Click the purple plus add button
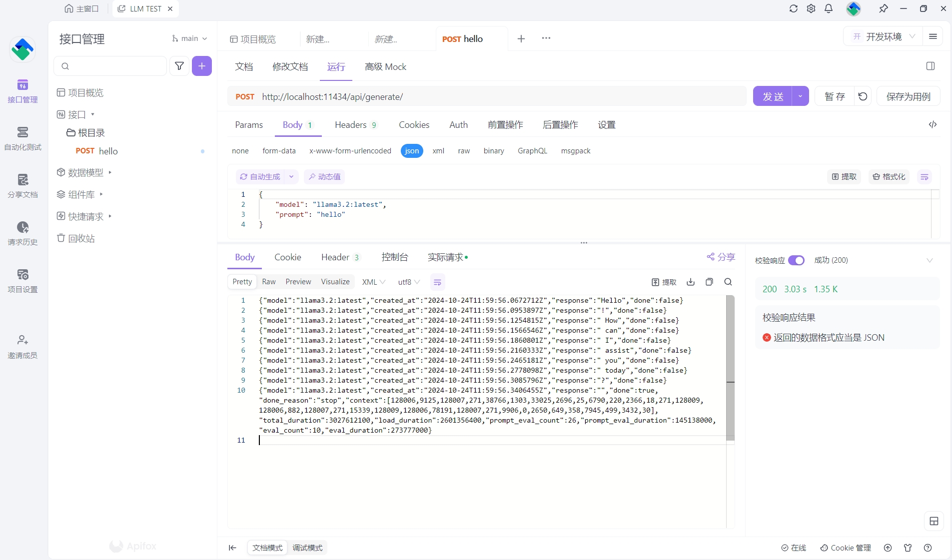 tap(202, 66)
